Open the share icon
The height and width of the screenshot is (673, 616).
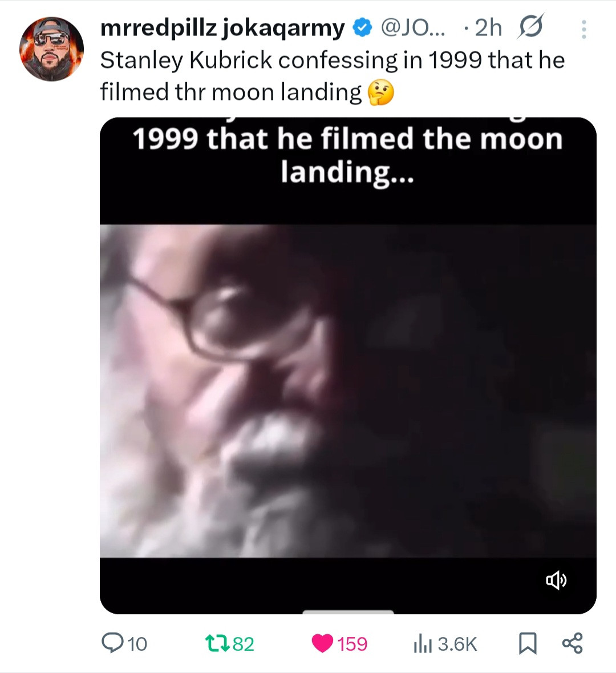pos(572,643)
